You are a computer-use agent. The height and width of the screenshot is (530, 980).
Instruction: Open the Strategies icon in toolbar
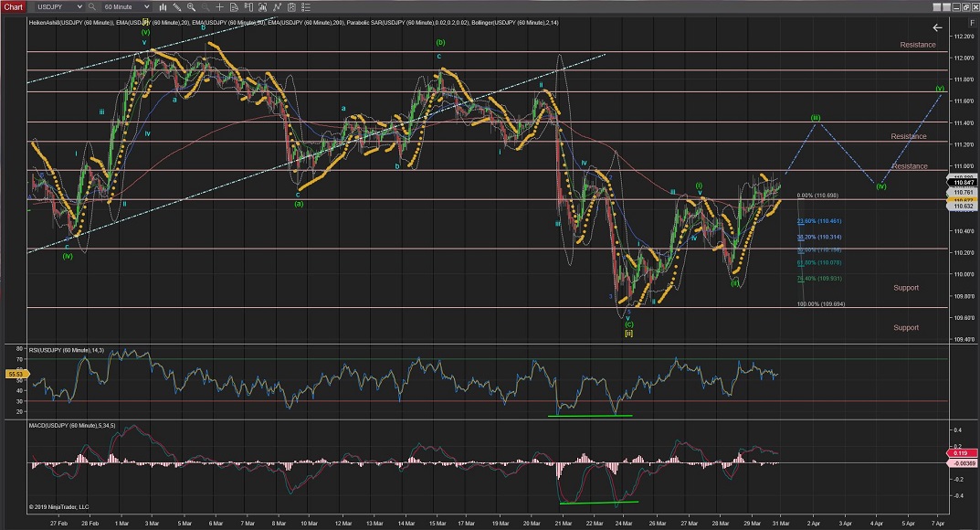[x=290, y=6]
